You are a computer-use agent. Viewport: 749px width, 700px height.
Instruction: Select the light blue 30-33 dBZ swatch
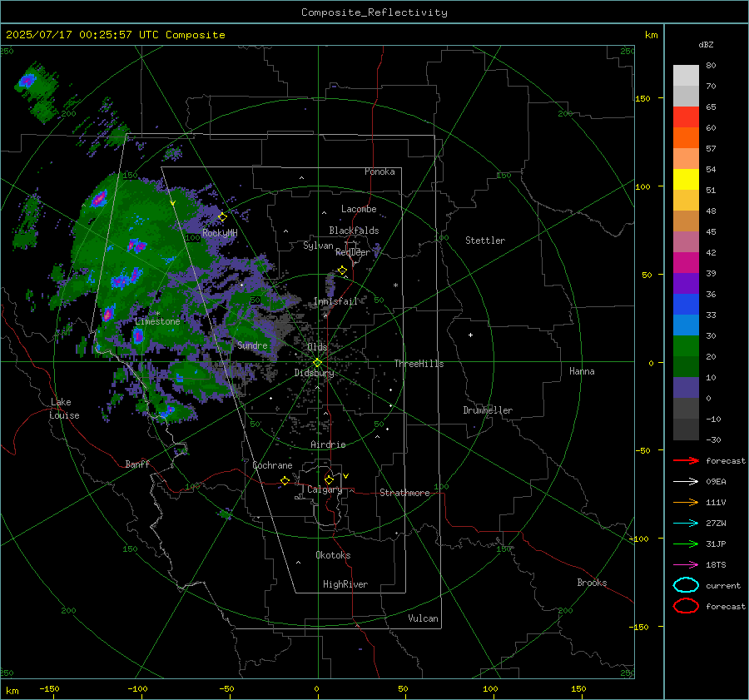click(x=686, y=325)
